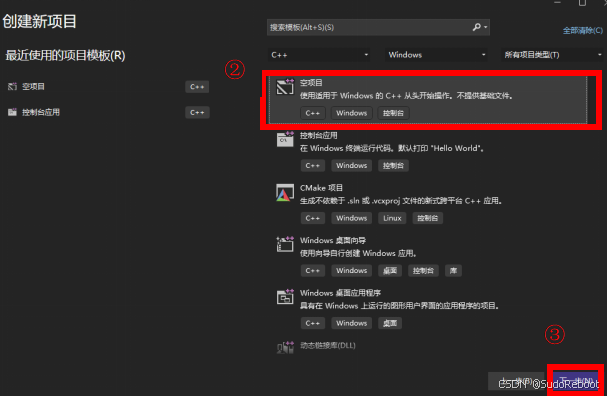
Task: Click the 桌面 tag in the Windows 桌面向导 row
Action: 390,271
